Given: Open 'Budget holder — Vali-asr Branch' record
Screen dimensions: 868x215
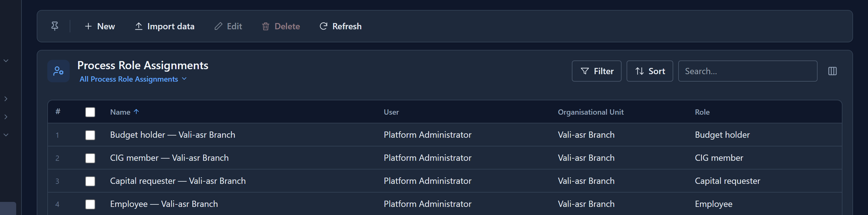Looking at the screenshot, I should tap(173, 135).
